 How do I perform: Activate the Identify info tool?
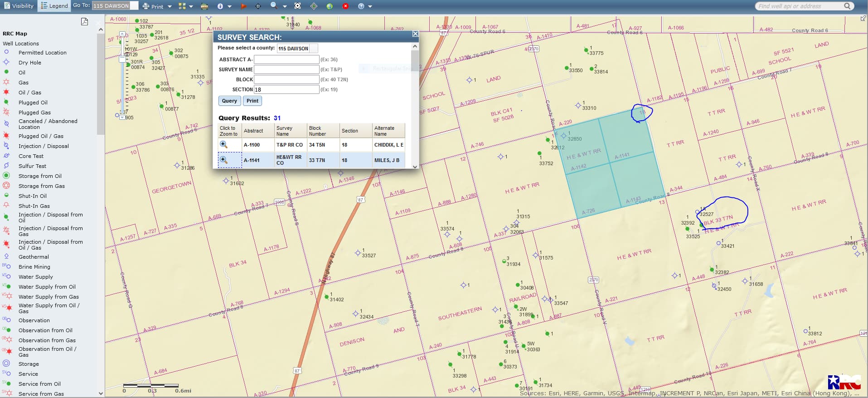[220, 6]
